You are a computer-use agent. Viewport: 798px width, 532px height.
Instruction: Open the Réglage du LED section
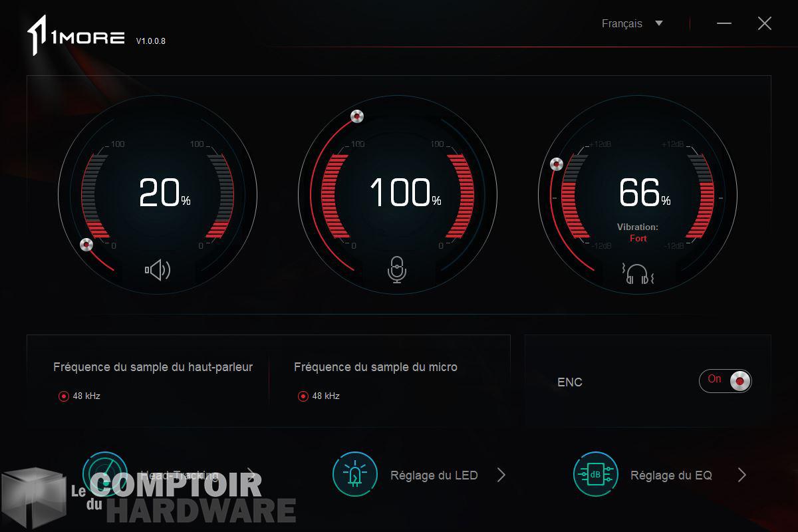(x=434, y=475)
